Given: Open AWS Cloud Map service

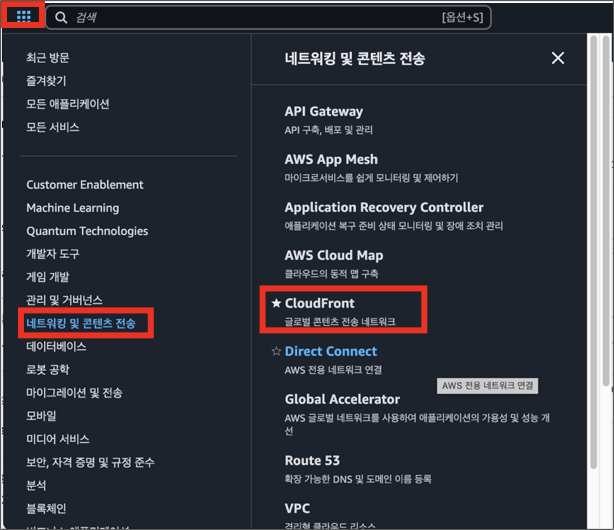Looking at the screenshot, I should tap(334, 255).
